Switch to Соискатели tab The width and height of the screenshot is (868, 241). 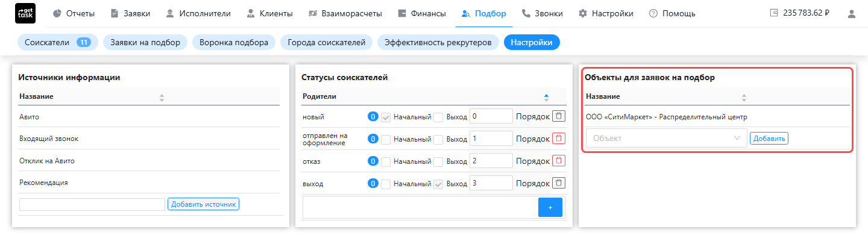(57, 42)
